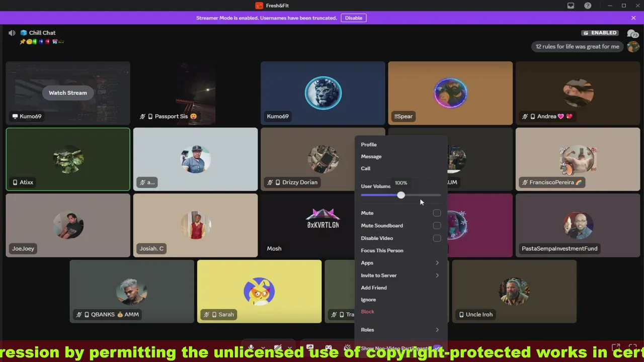Click the Fresh&Fit server icon in title

click(x=259, y=6)
